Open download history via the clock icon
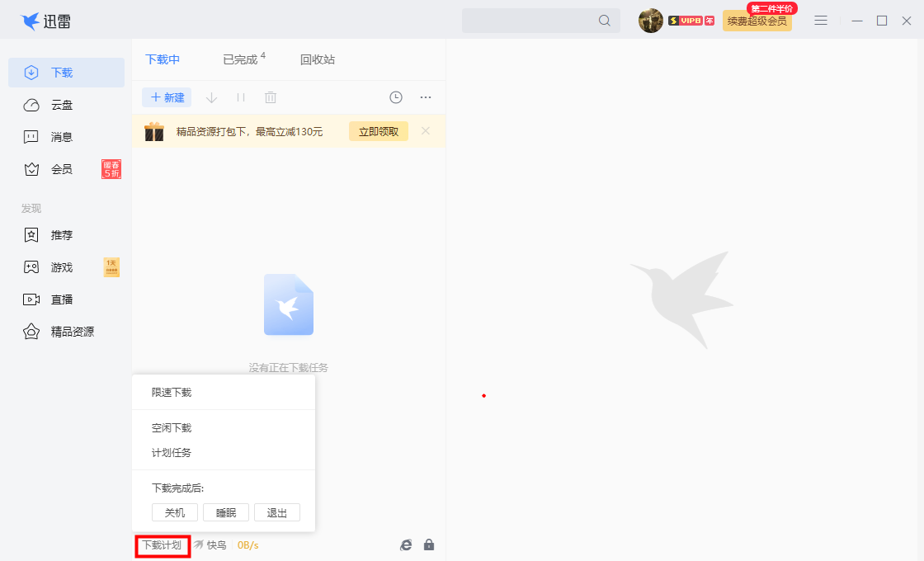This screenshot has width=924, height=561. pyautogui.click(x=395, y=97)
